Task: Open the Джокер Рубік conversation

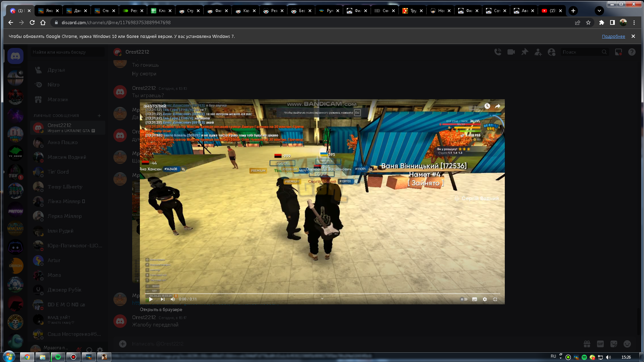Action: pos(67,290)
